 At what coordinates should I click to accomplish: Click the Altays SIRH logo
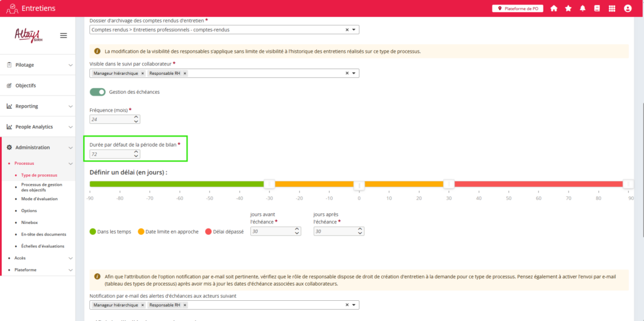(x=28, y=36)
